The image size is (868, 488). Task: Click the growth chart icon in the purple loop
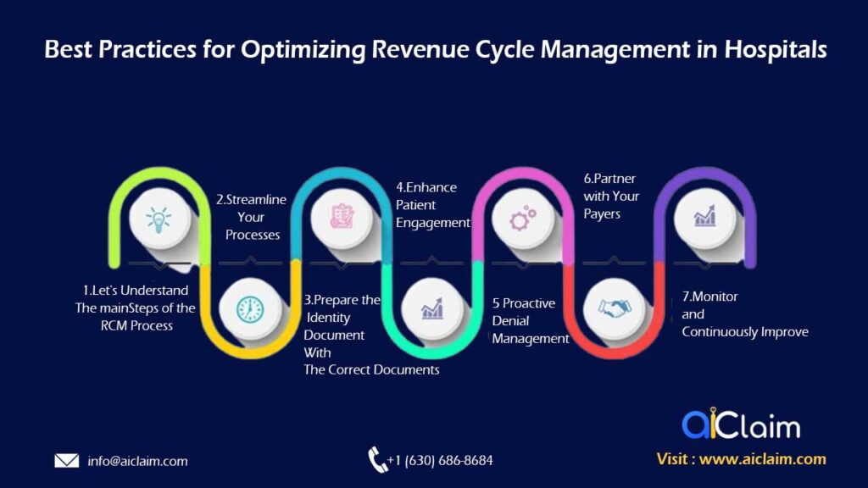pyautogui.click(x=705, y=219)
